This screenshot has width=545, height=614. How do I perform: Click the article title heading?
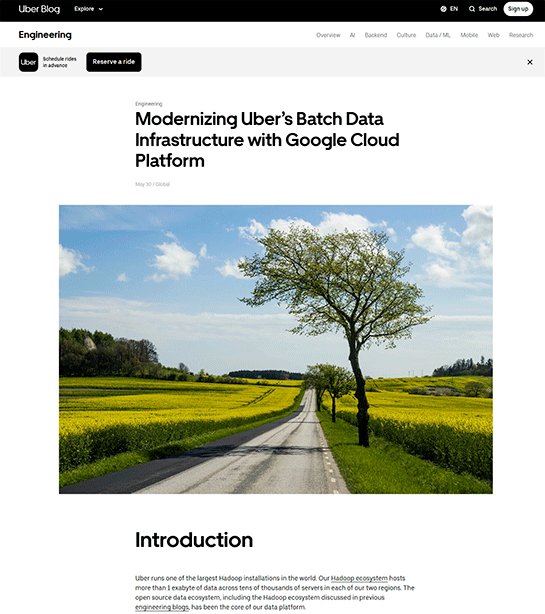tap(267, 140)
